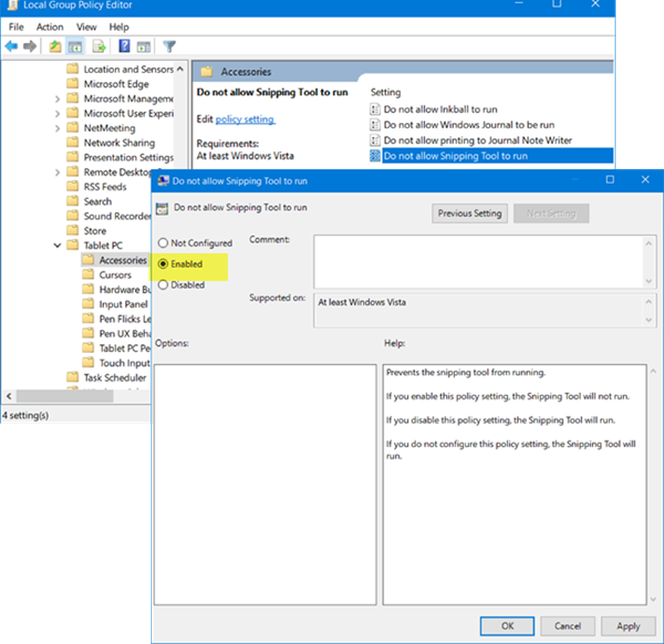Viewport: 664px width, 644px height.
Task: Click the folder icon next to Cursors
Action: (x=88, y=274)
